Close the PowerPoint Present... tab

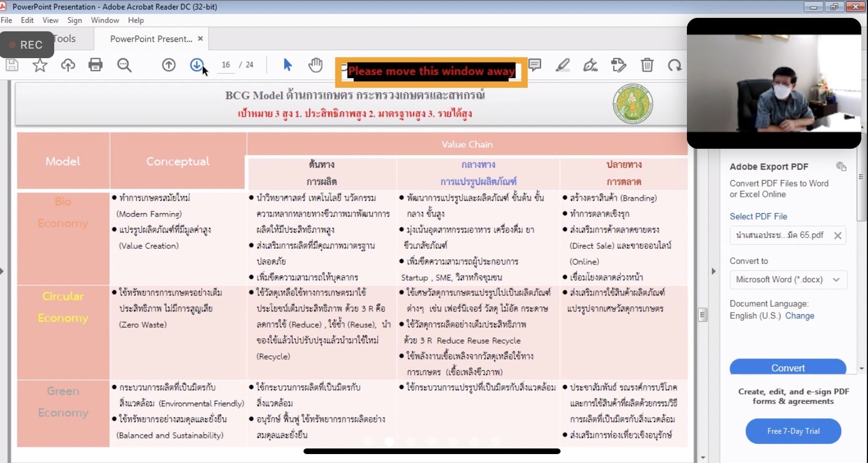[x=200, y=39]
